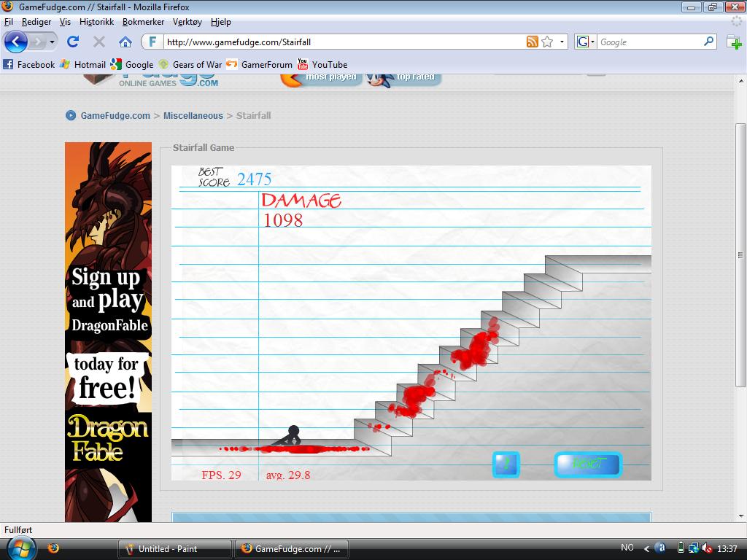Open the Historikk menu

[97, 22]
